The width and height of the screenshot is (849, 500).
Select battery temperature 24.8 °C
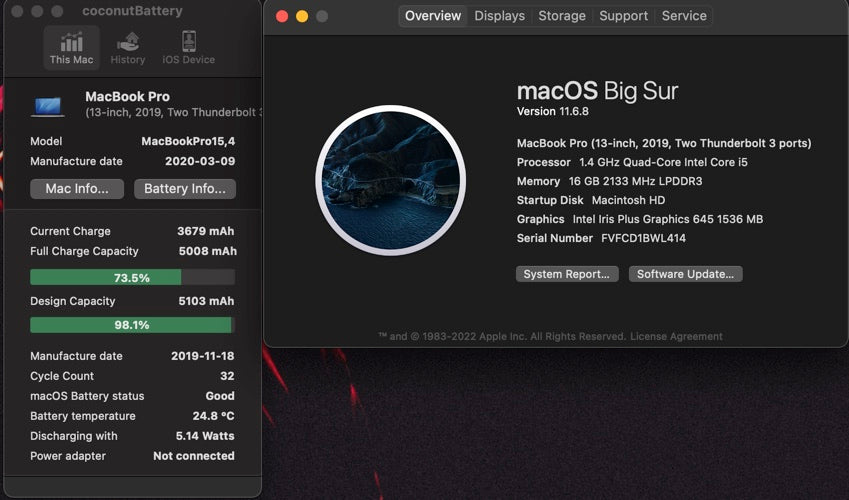pos(213,416)
